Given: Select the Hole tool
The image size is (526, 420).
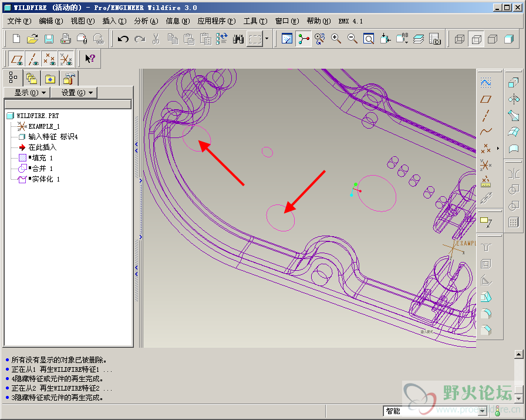Looking at the screenshot, I should [485, 248].
